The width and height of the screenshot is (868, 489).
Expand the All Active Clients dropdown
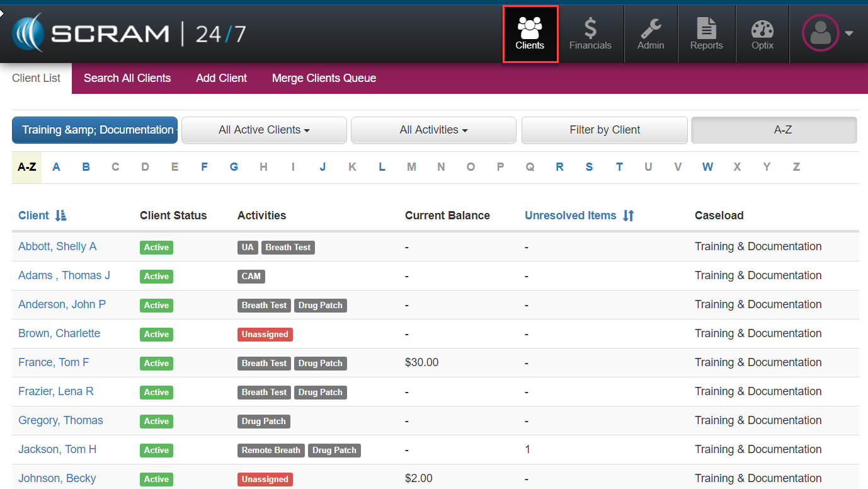tap(264, 130)
